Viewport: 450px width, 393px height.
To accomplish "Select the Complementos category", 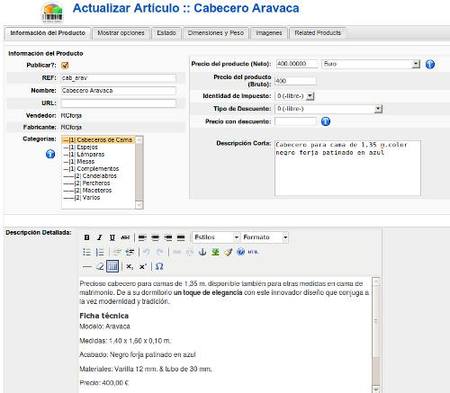I will tap(98, 169).
